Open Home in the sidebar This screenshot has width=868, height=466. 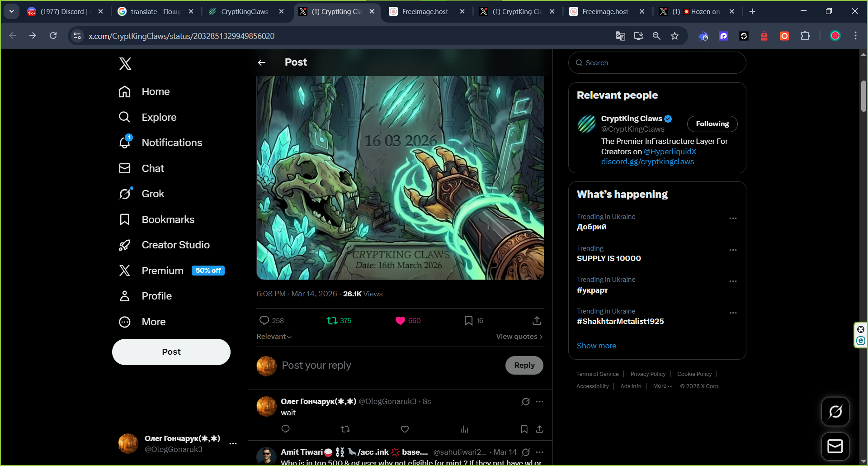pos(144,91)
